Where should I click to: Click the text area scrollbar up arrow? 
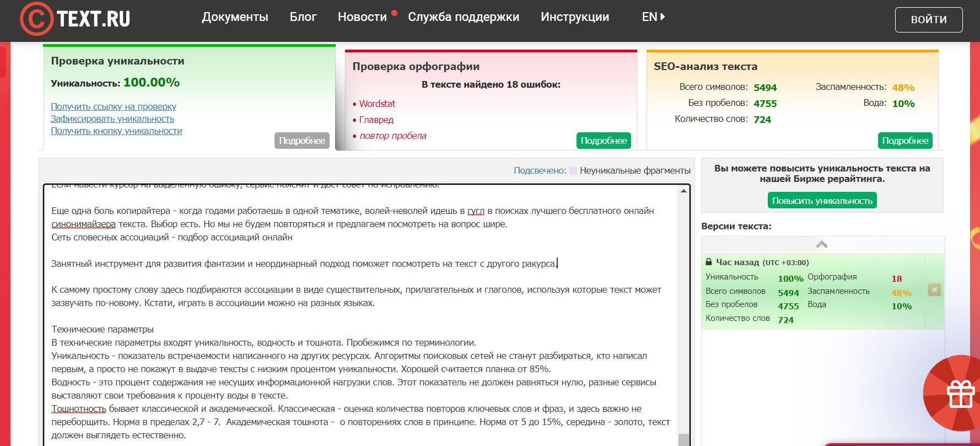click(683, 191)
